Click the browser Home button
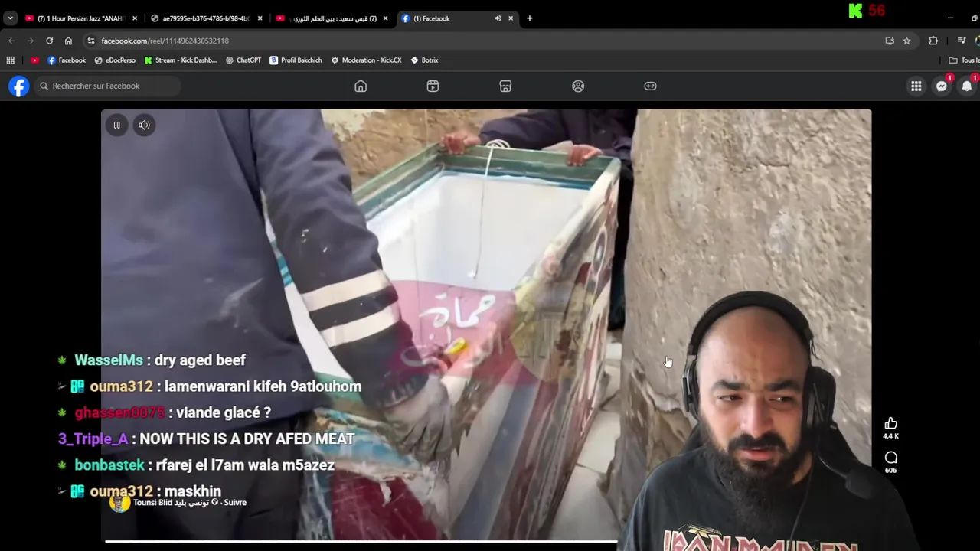The width and height of the screenshot is (980, 551). click(x=68, y=41)
